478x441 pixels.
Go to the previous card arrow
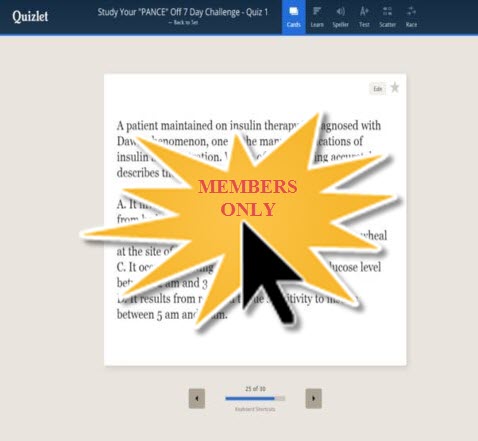coord(197,398)
